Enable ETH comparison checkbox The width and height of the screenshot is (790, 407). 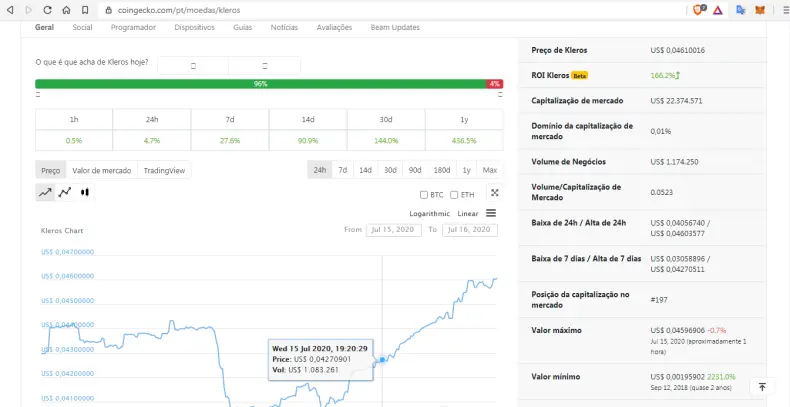point(454,194)
